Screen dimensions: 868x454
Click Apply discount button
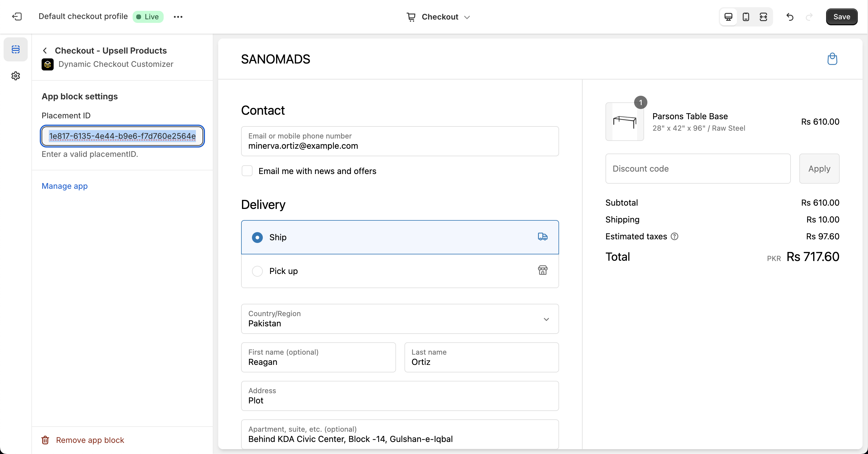pyautogui.click(x=819, y=169)
